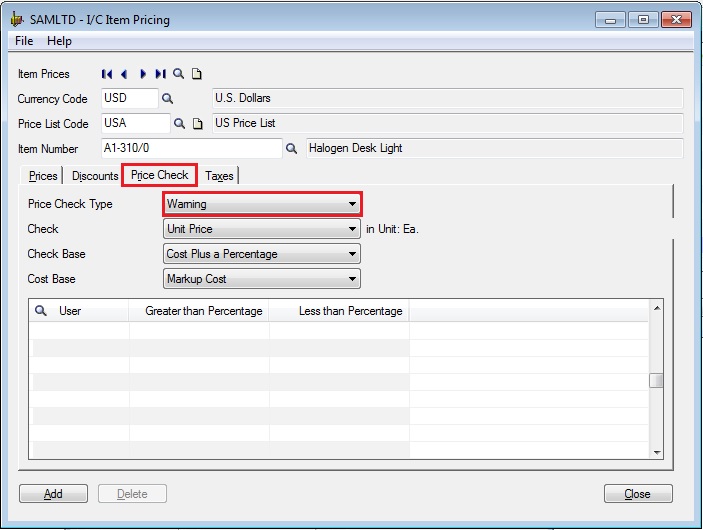This screenshot has height=530, width=703.
Task: Go to previous Item Prices record
Action: 124,74
